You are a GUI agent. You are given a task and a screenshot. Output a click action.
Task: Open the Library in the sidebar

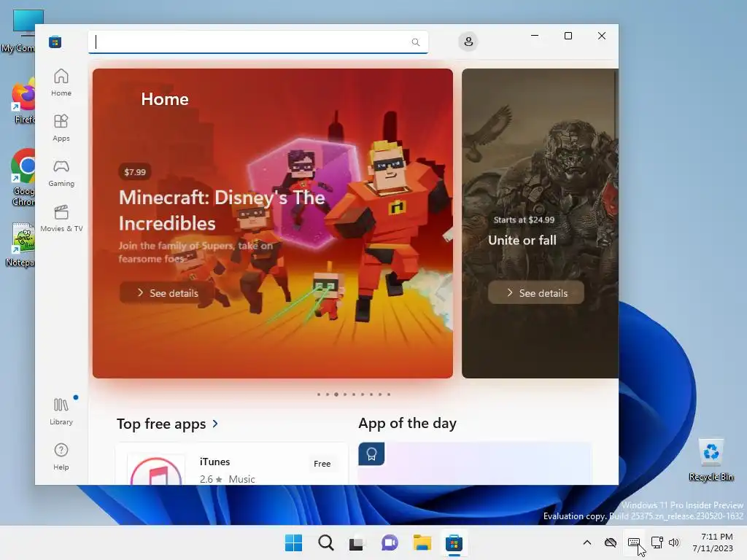[61, 411]
